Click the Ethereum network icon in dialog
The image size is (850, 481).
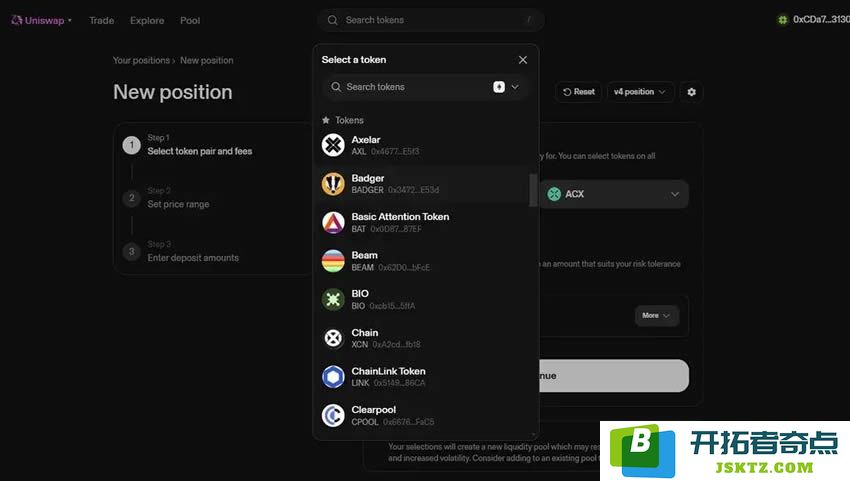point(499,87)
